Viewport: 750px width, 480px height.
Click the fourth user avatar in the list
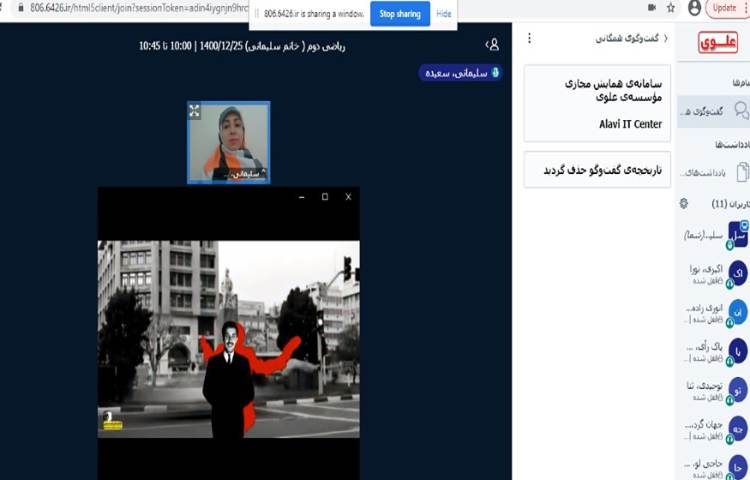737,351
